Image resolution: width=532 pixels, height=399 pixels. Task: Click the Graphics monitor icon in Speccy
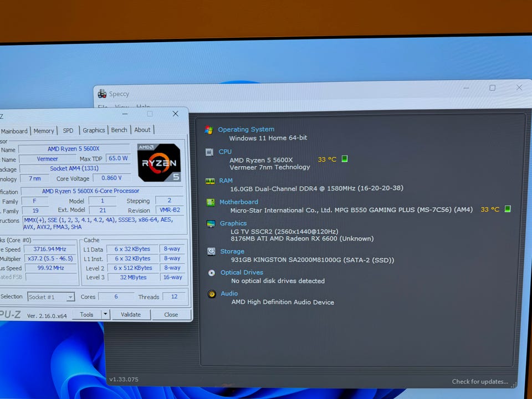pyautogui.click(x=211, y=224)
